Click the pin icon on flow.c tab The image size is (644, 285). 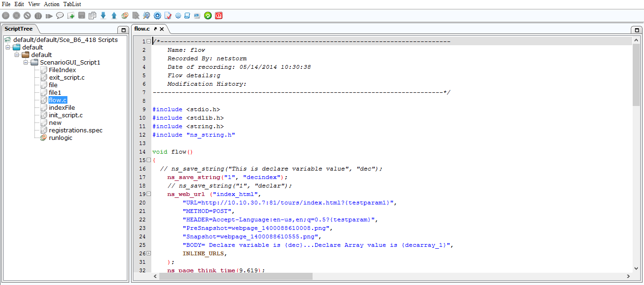tap(155, 29)
